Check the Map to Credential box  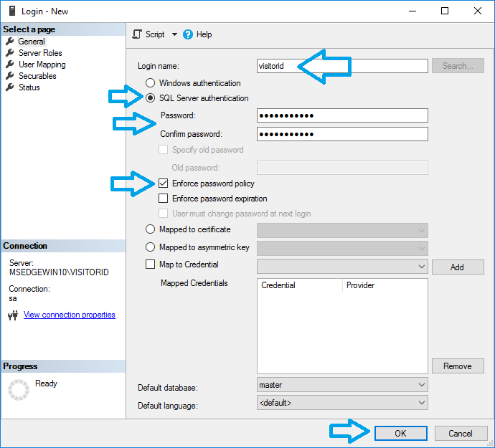[151, 264]
